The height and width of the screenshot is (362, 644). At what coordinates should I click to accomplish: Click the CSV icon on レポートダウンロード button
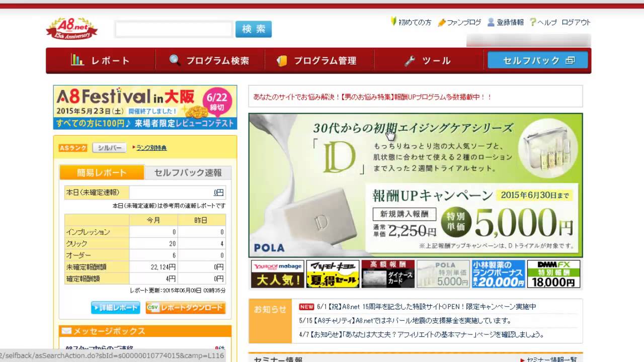click(x=152, y=308)
